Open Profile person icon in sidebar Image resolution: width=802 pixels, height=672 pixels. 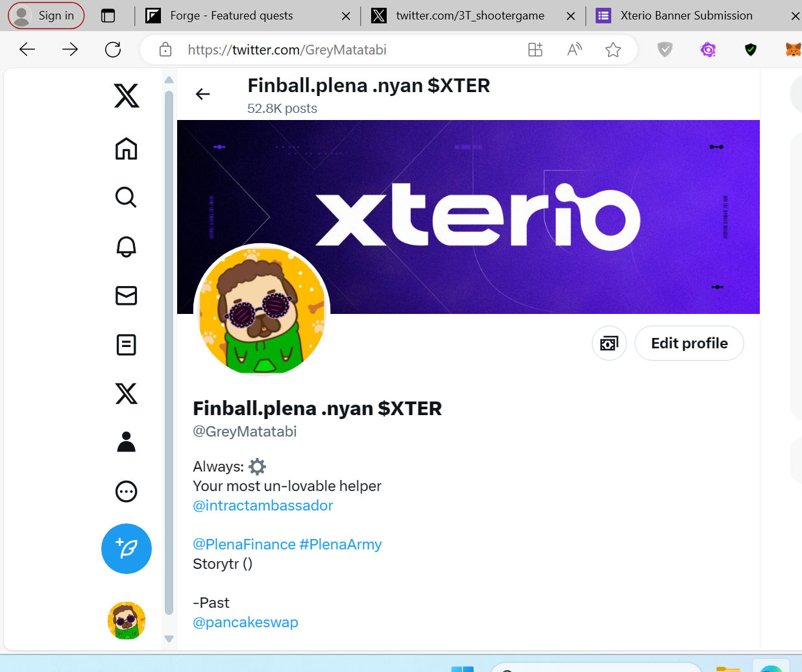[x=126, y=442]
